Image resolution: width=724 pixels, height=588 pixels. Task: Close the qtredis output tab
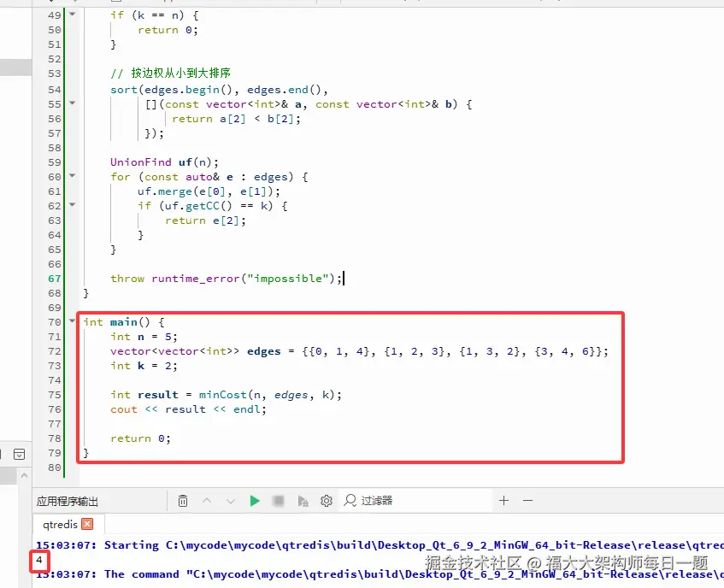coord(87,524)
